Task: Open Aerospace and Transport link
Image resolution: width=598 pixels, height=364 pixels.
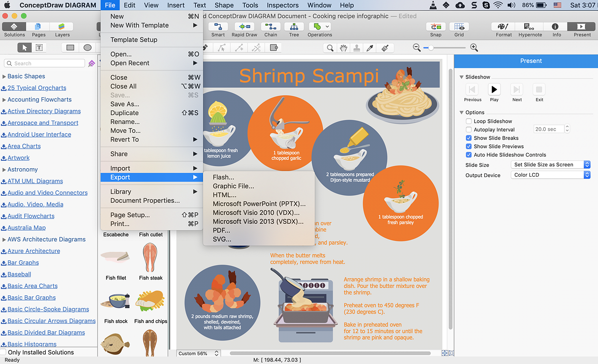Action: (43, 123)
